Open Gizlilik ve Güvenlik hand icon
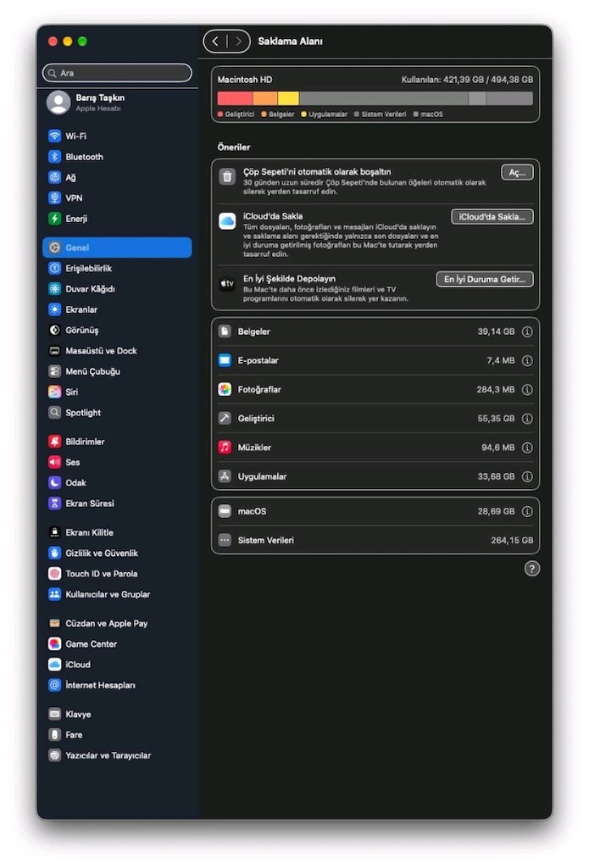The image size is (589, 868). click(x=54, y=553)
